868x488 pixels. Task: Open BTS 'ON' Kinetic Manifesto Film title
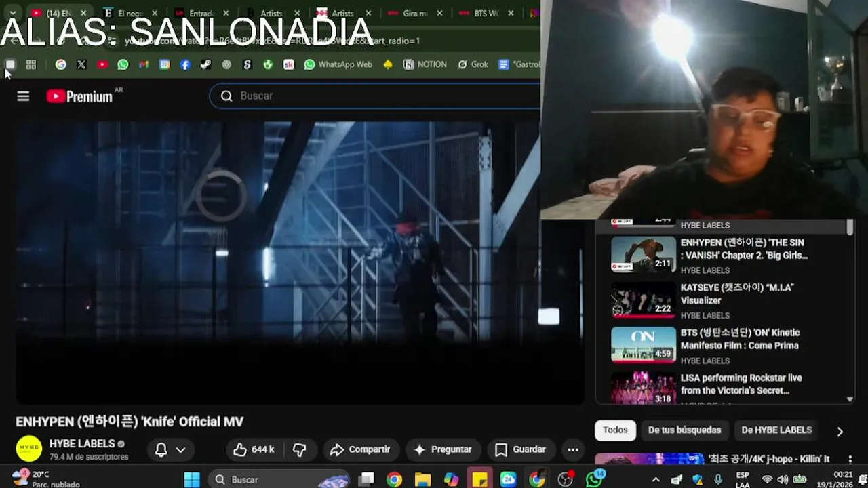coord(740,339)
